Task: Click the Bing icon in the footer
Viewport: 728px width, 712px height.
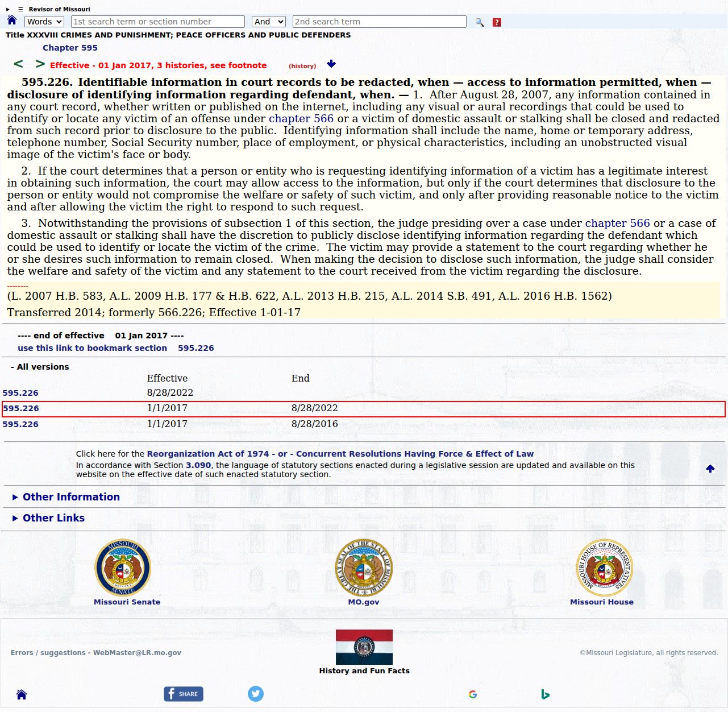Action: (x=545, y=694)
